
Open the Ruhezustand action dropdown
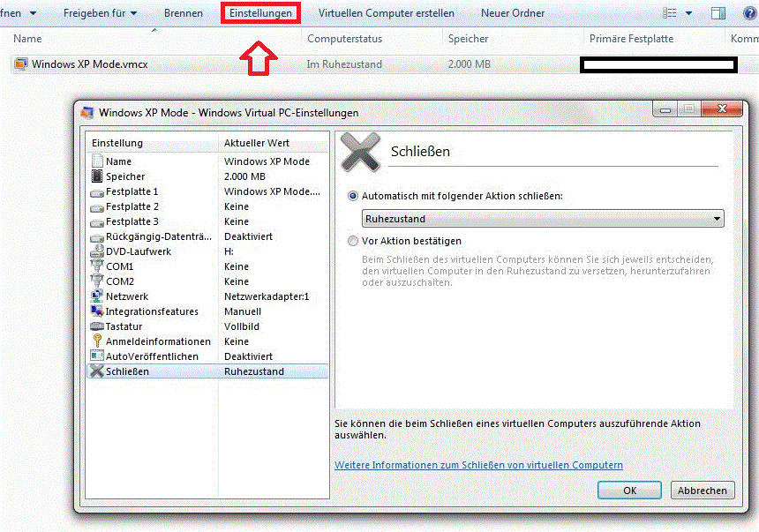[543, 219]
